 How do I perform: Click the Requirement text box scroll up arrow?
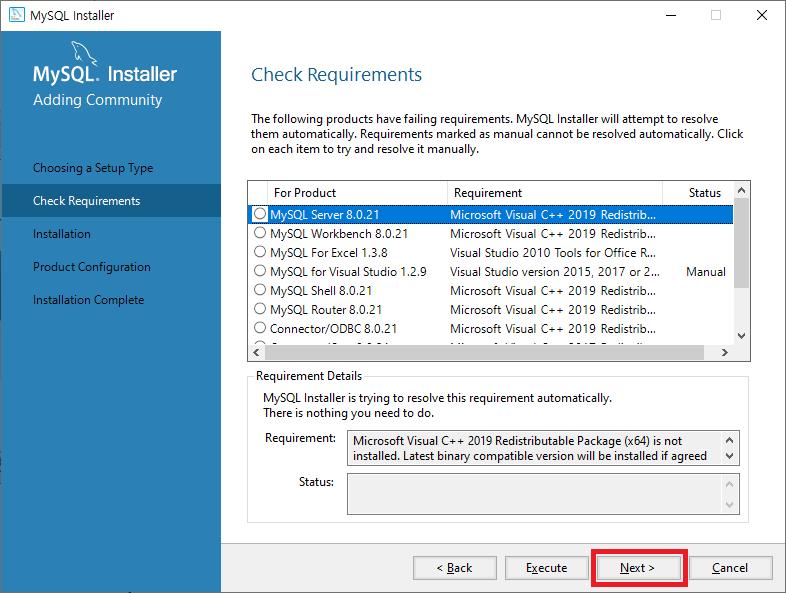point(729,440)
